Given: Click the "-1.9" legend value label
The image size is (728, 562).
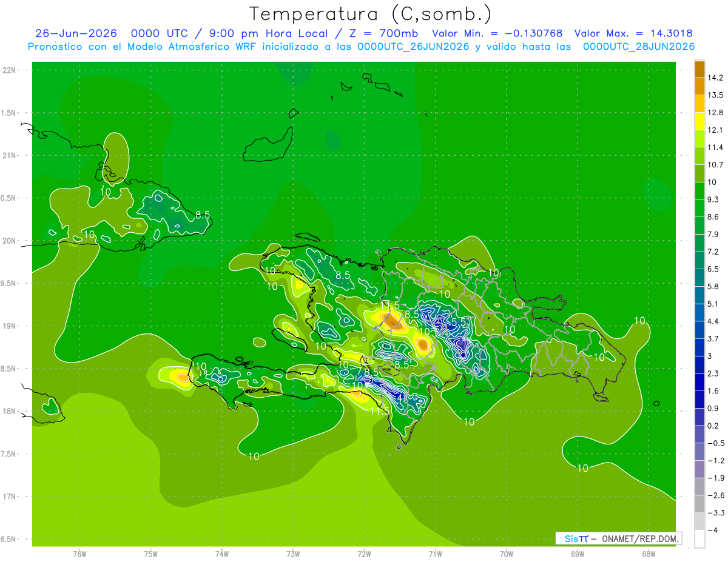Looking at the screenshot, I should [x=715, y=478].
